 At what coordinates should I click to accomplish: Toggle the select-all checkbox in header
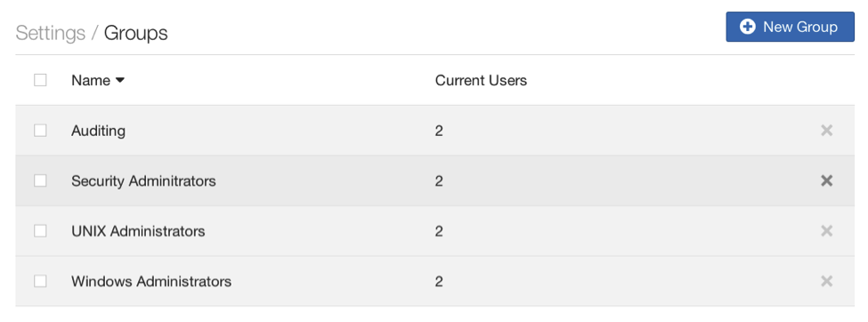[x=40, y=80]
